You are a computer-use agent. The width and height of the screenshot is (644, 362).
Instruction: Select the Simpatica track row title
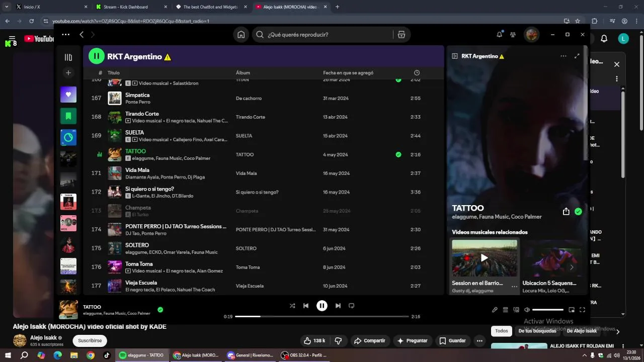(137, 95)
